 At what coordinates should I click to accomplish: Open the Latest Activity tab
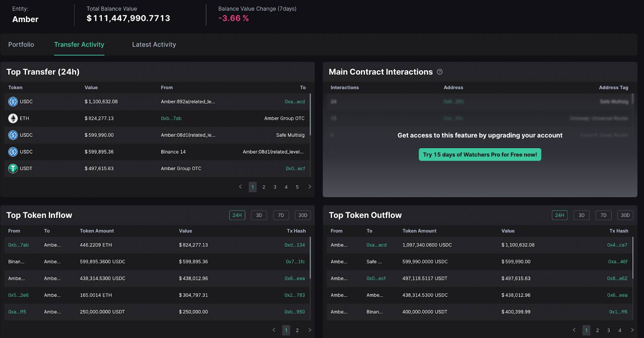point(154,45)
